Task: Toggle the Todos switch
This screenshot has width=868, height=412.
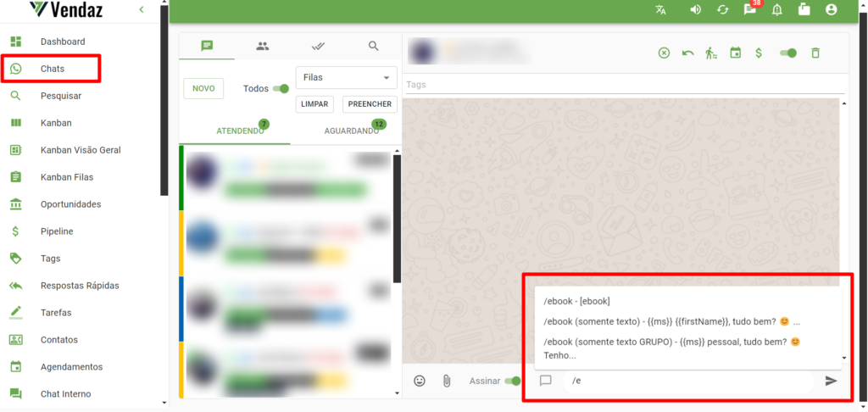Action: coord(281,88)
